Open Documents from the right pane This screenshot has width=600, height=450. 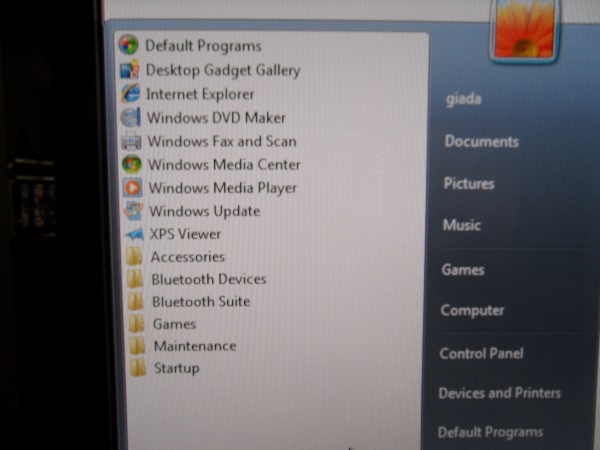(482, 142)
